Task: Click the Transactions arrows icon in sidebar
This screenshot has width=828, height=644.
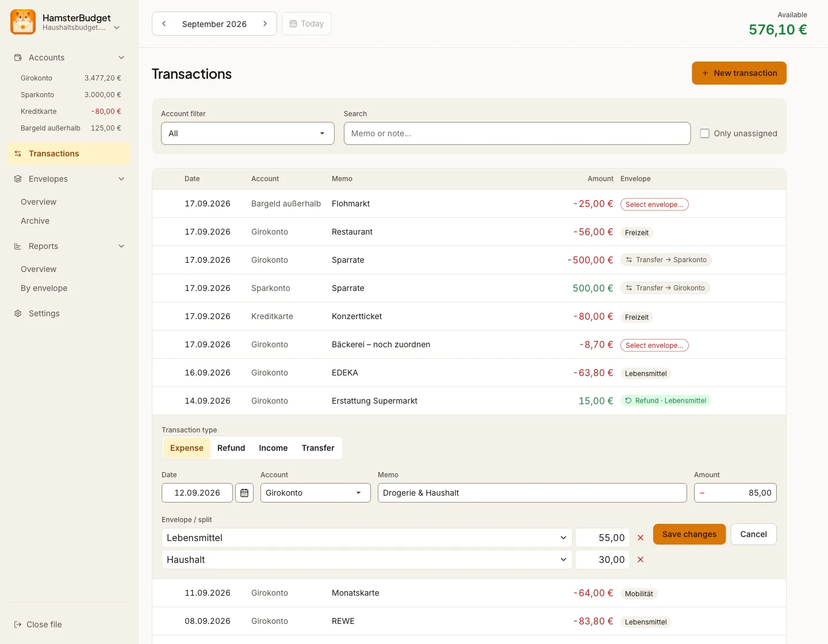Action: pyautogui.click(x=18, y=154)
